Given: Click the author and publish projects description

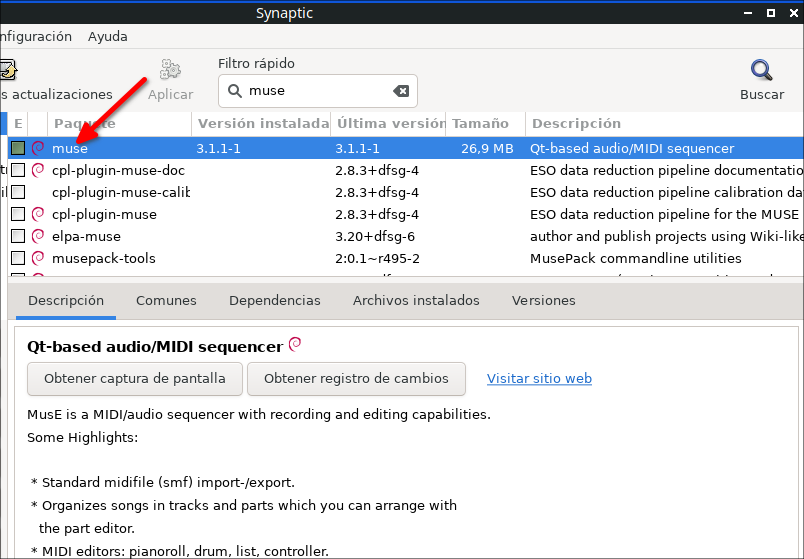Looking at the screenshot, I should click(667, 236).
